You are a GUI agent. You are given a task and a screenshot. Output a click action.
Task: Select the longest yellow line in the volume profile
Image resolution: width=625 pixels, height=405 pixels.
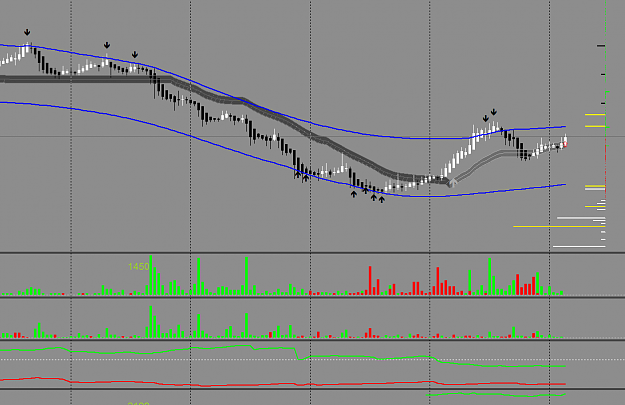[559, 226]
